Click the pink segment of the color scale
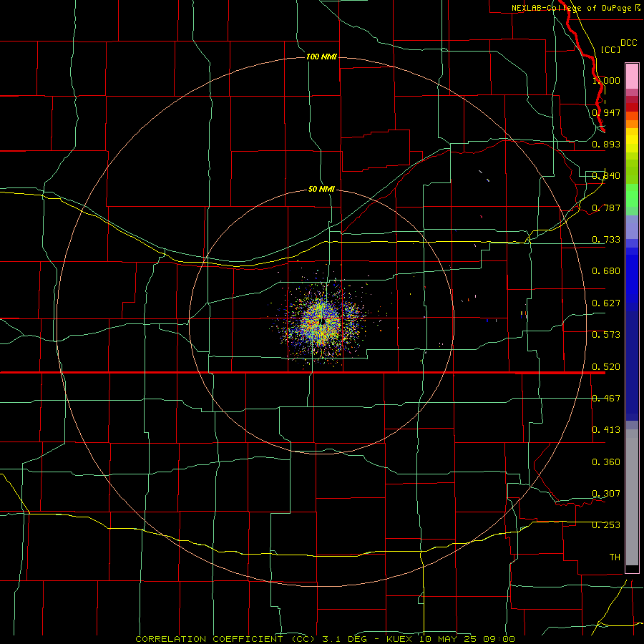Screen dimensions: 644x644 point(632,76)
